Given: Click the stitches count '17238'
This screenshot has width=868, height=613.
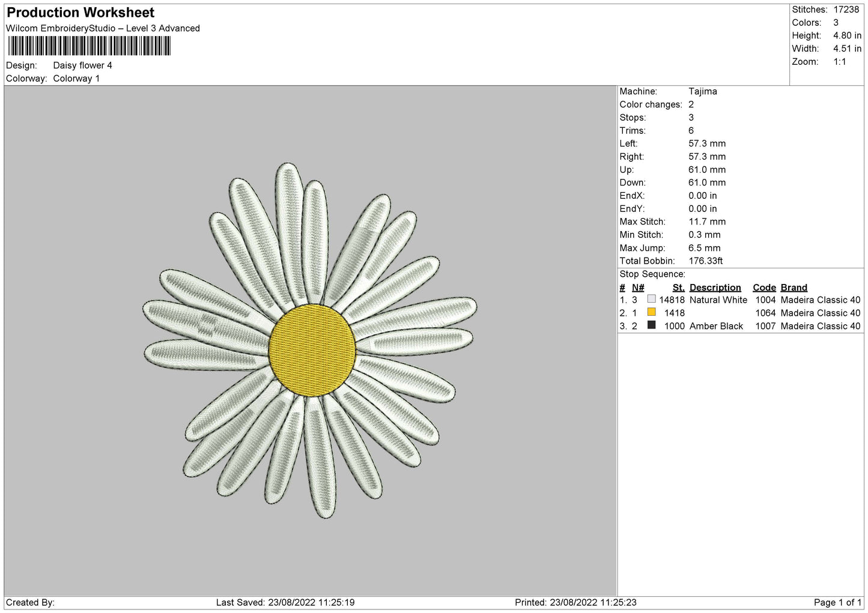Looking at the screenshot, I should pos(846,10).
